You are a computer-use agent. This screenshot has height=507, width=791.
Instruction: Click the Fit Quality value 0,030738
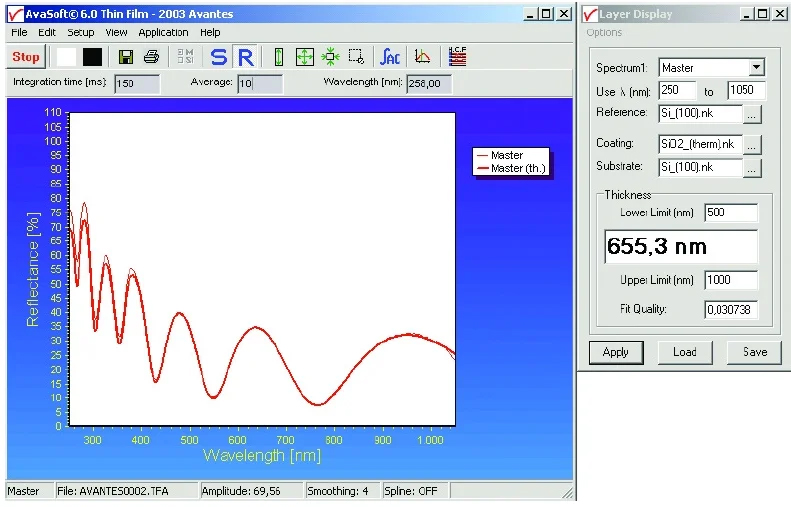click(x=731, y=309)
